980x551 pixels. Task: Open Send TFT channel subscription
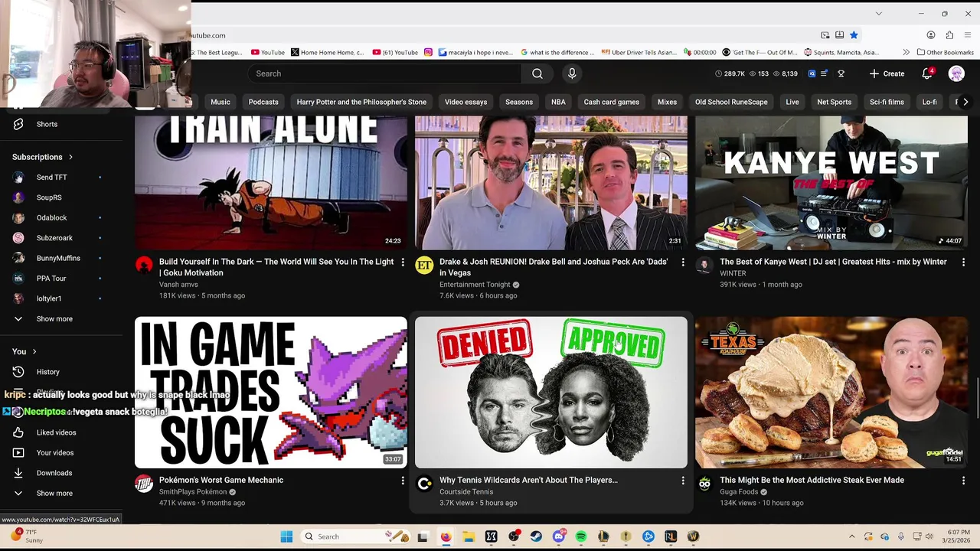[x=61, y=178]
